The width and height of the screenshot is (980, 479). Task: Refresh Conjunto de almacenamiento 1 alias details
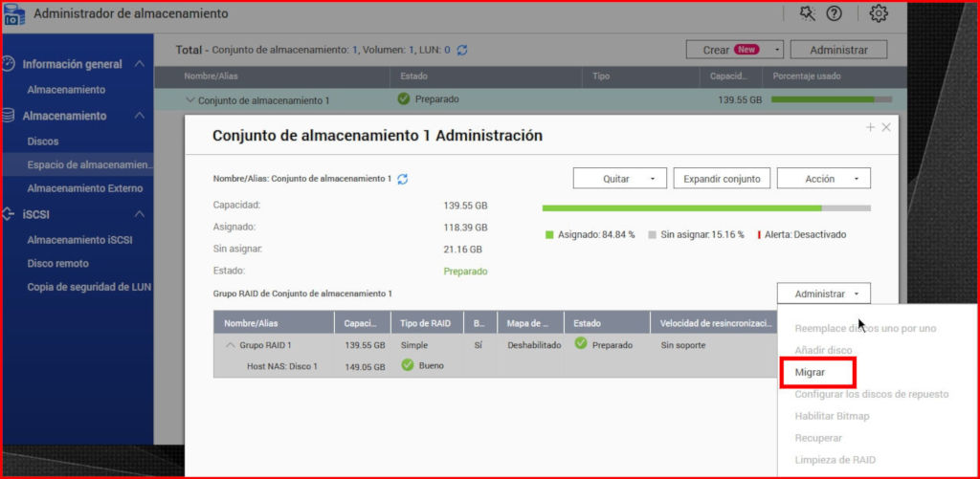403,179
